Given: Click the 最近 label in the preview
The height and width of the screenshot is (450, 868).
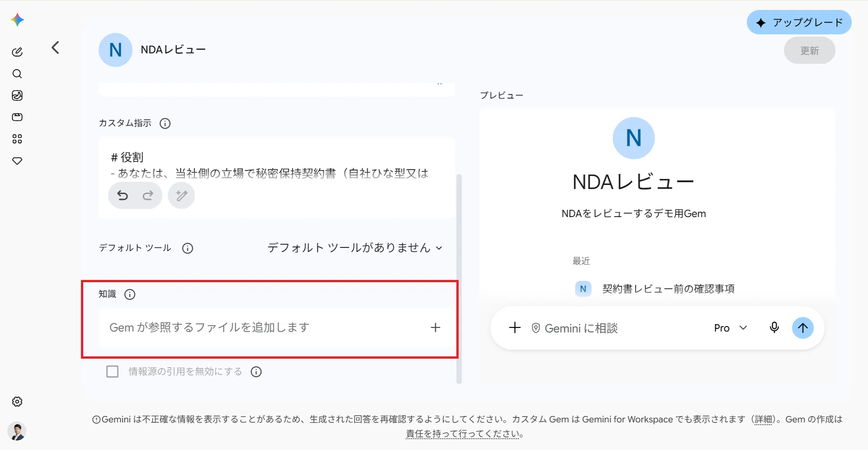Looking at the screenshot, I should (581, 261).
